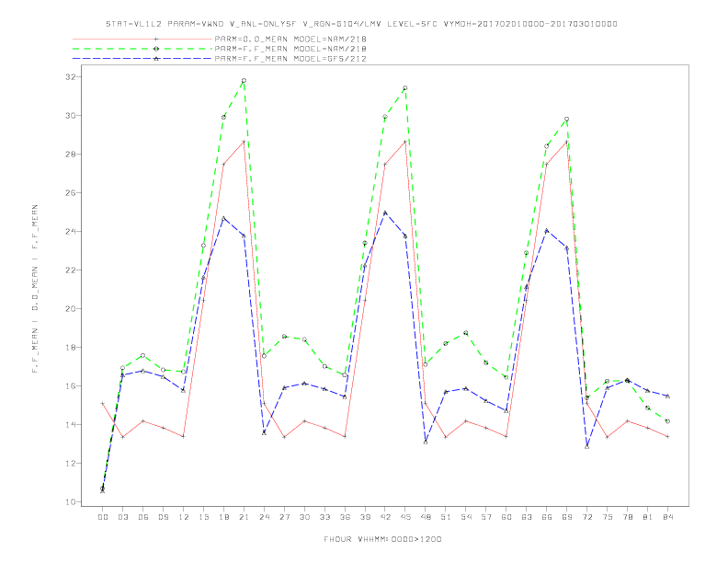Click the blue triangle marker at hour 84
The image size is (728, 563).
click(667, 396)
